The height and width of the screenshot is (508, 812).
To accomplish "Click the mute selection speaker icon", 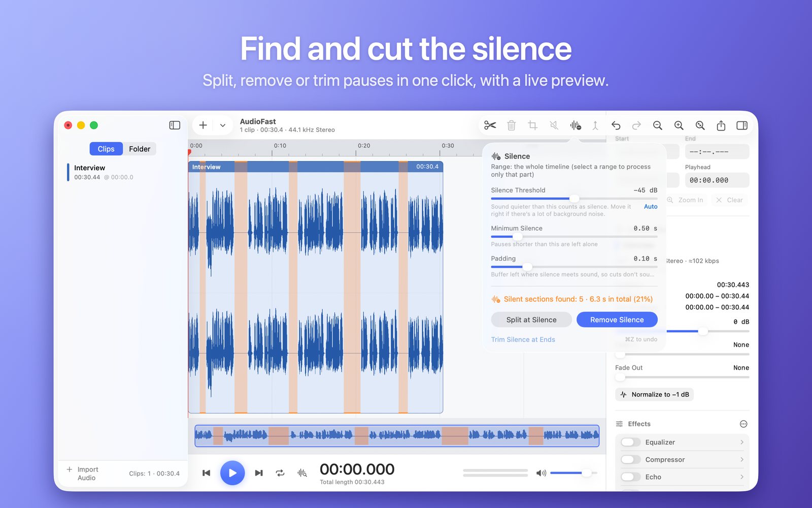I will [554, 125].
